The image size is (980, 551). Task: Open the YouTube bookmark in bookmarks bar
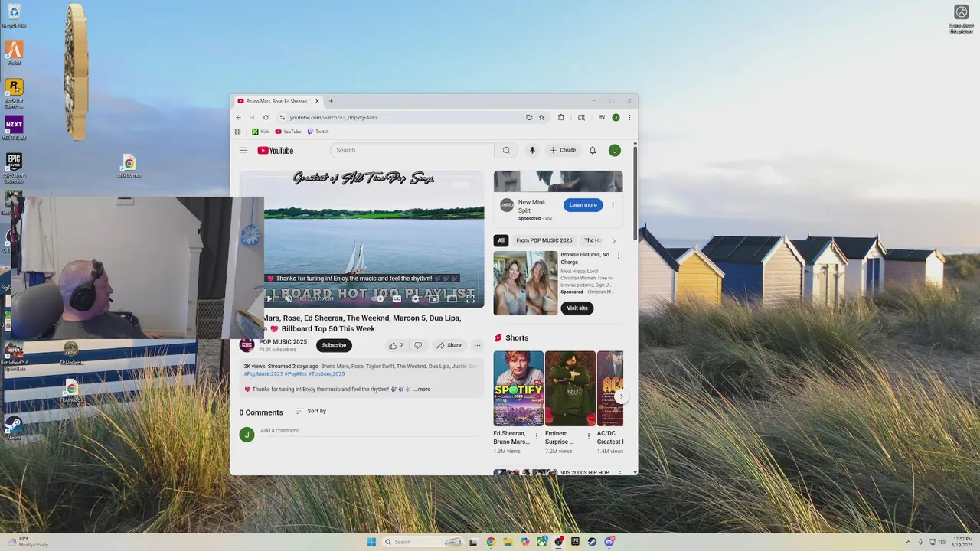[x=288, y=132]
